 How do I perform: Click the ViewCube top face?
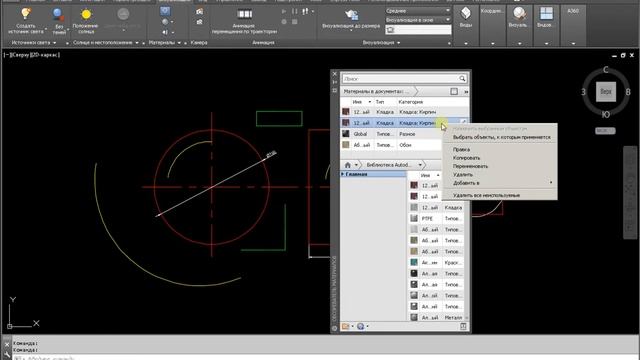point(606,91)
